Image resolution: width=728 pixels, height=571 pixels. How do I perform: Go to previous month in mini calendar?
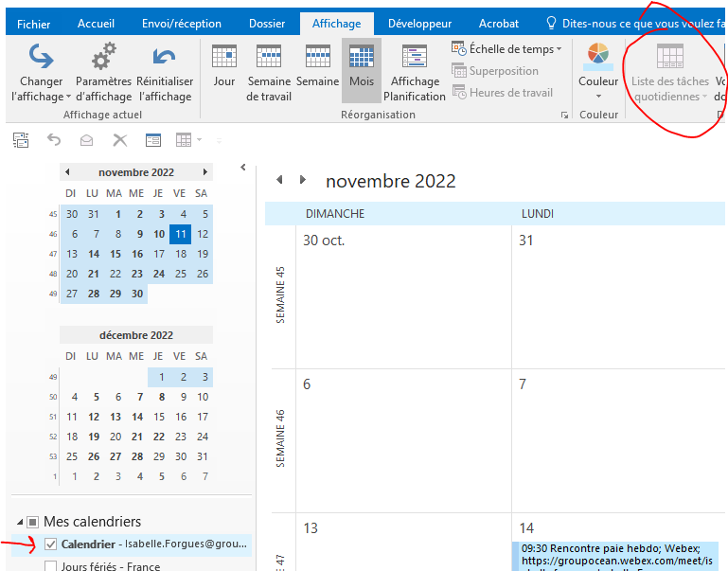click(68, 172)
